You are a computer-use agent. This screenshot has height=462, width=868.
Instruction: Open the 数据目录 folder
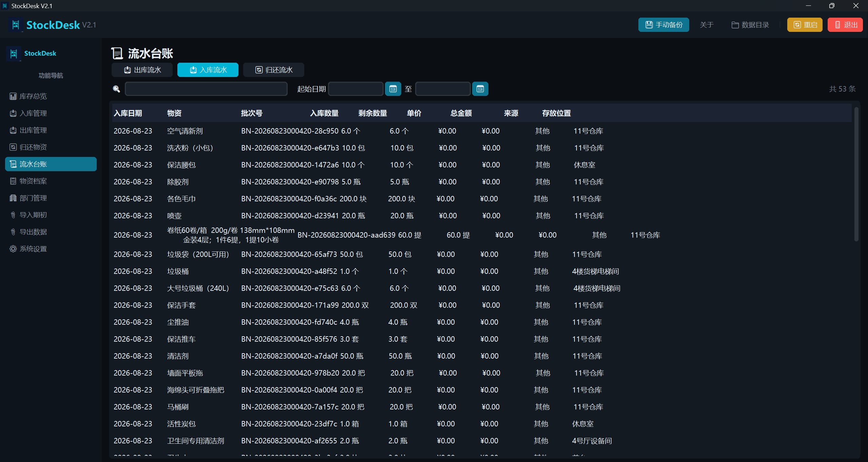click(x=750, y=25)
